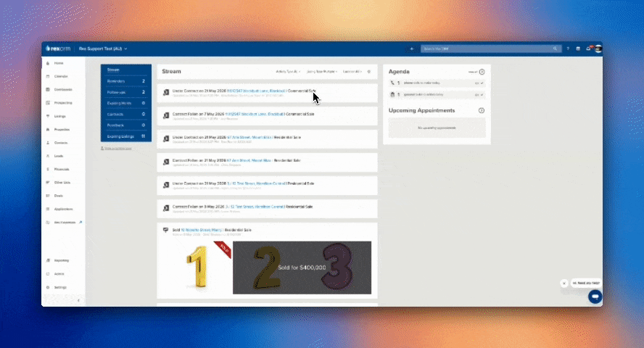Dismiss the Need any help chat bubble
Viewport: 644px width, 348px height.
pyautogui.click(x=564, y=283)
